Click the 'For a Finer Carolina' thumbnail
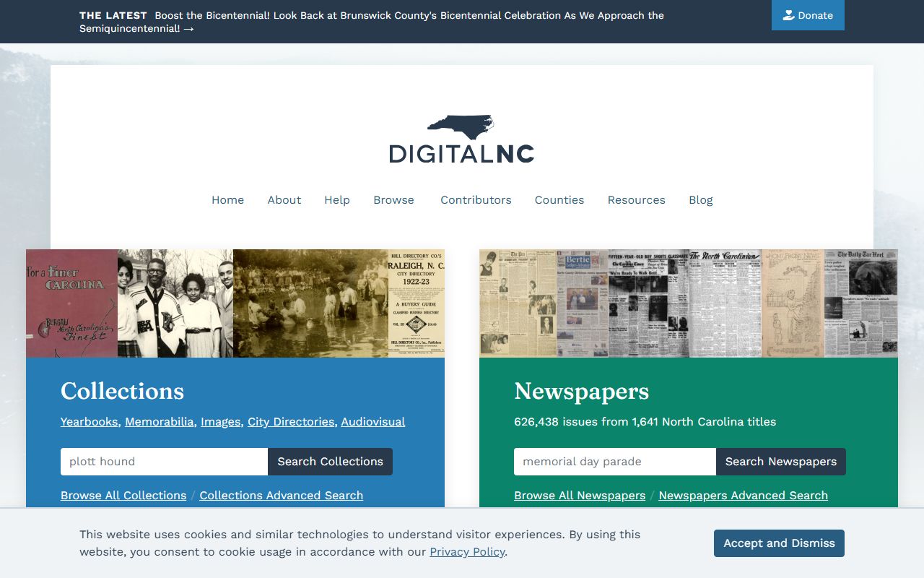The height and width of the screenshot is (578, 924). click(x=71, y=303)
